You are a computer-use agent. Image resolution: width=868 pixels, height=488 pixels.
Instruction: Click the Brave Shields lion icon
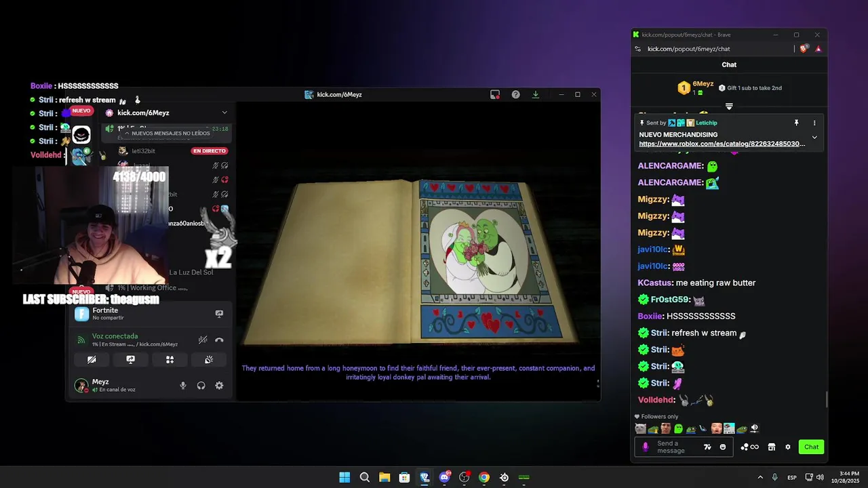[804, 49]
